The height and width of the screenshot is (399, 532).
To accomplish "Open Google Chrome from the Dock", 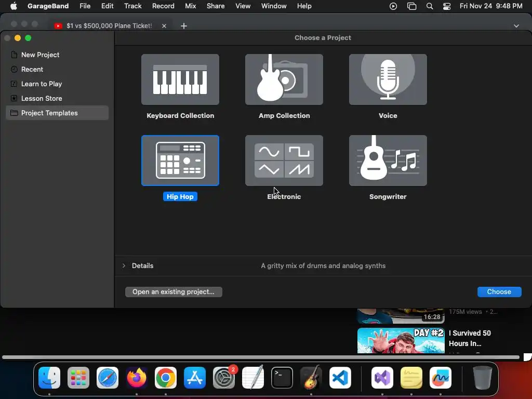I will (x=166, y=378).
